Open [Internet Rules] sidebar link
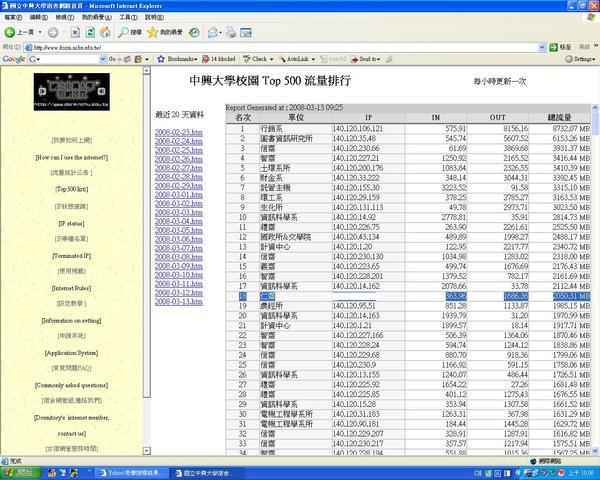 [x=72, y=288]
